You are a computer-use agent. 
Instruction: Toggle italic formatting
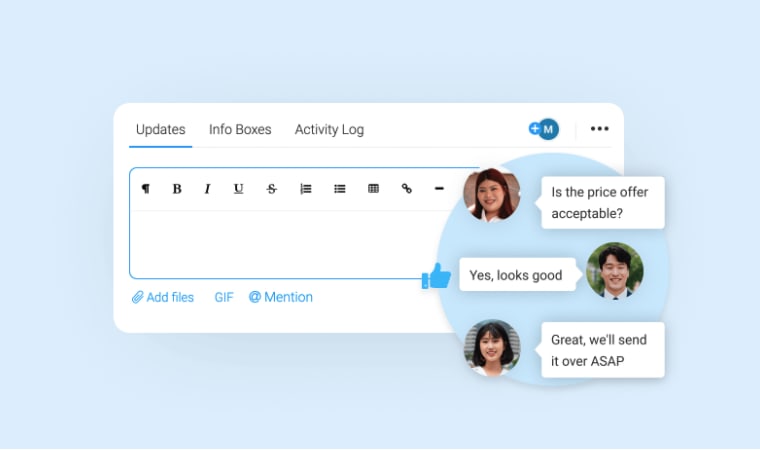pyautogui.click(x=207, y=189)
